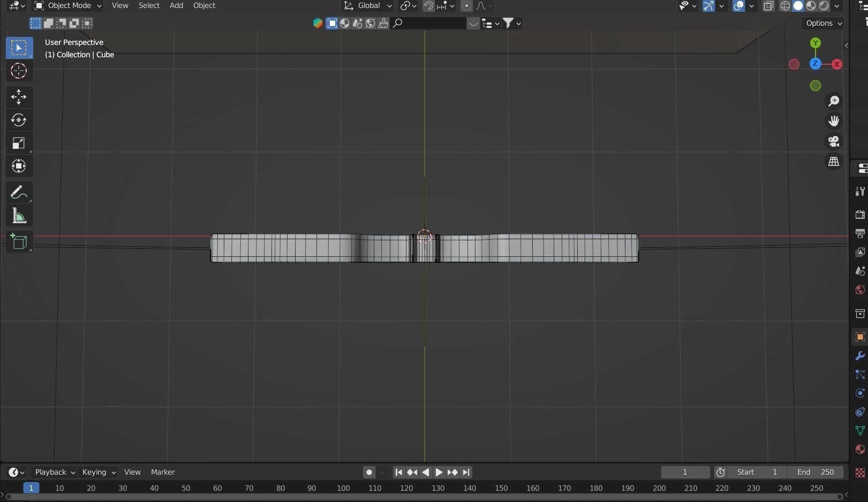Toggle viewport gizmos display
This screenshot has height=502, width=868.
pos(708,6)
